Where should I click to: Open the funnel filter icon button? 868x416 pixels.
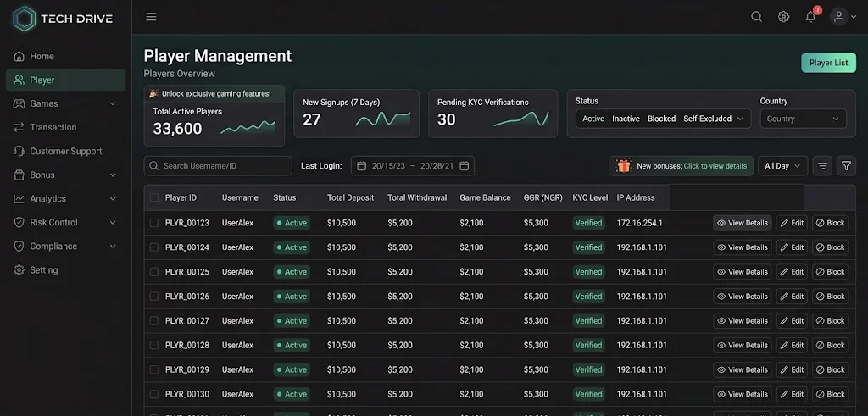click(846, 166)
